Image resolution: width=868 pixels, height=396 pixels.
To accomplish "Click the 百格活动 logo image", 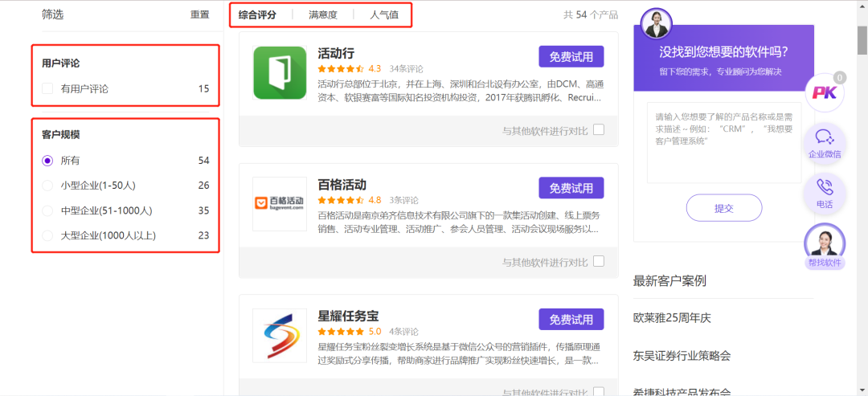I will click(280, 204).
